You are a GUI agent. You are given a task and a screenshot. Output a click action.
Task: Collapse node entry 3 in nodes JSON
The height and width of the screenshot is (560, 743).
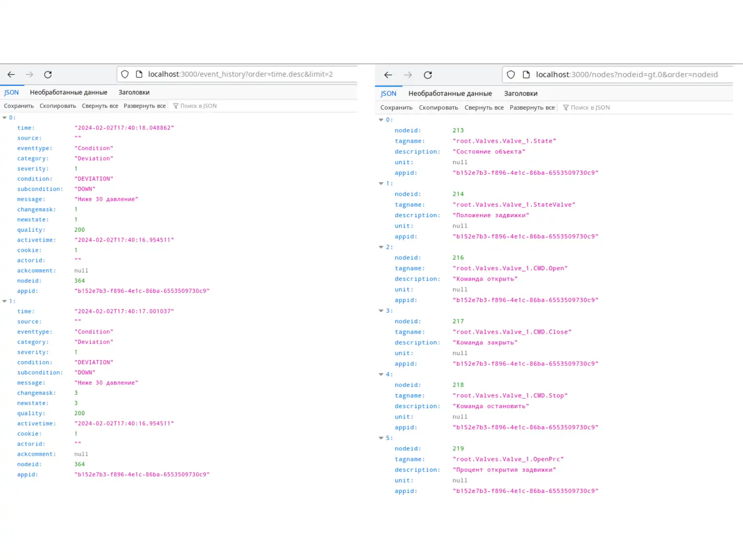tap(381, 311)
